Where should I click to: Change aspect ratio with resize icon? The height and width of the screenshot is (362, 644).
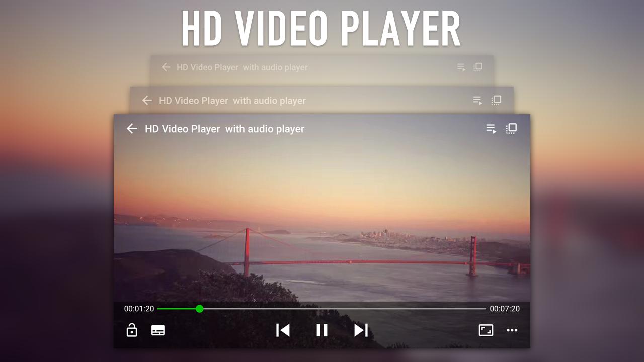(x=486, y=330)
